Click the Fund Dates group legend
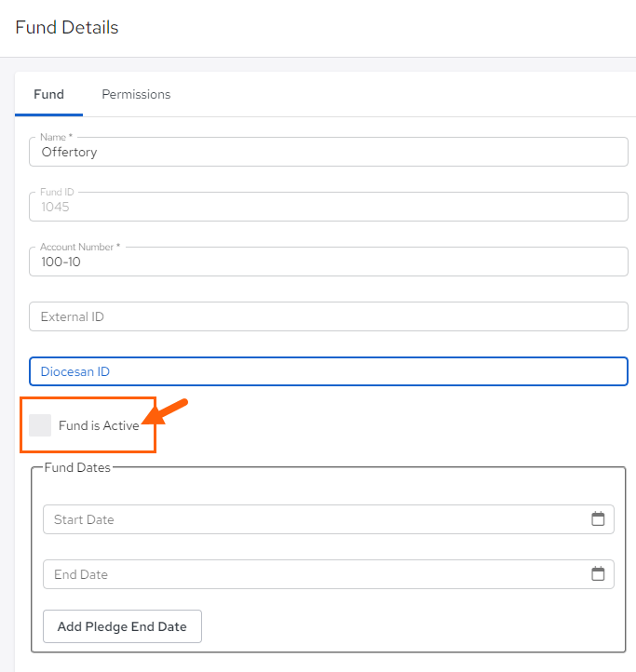Viewport: 636px width, 672px height. point(77,467)
